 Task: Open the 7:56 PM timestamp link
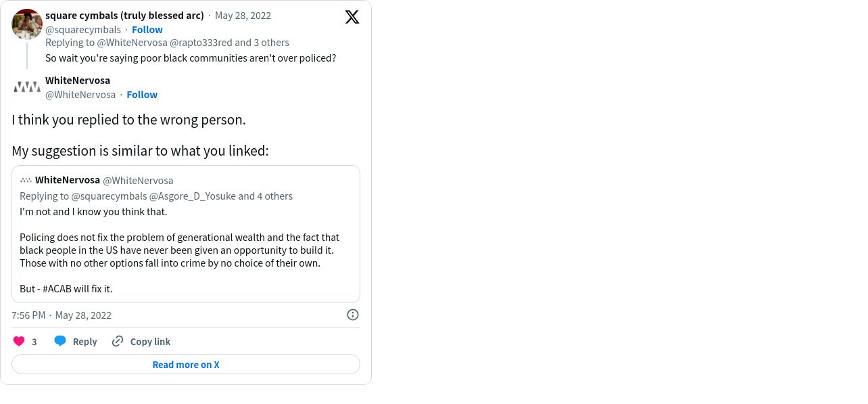tap(28, 315)
